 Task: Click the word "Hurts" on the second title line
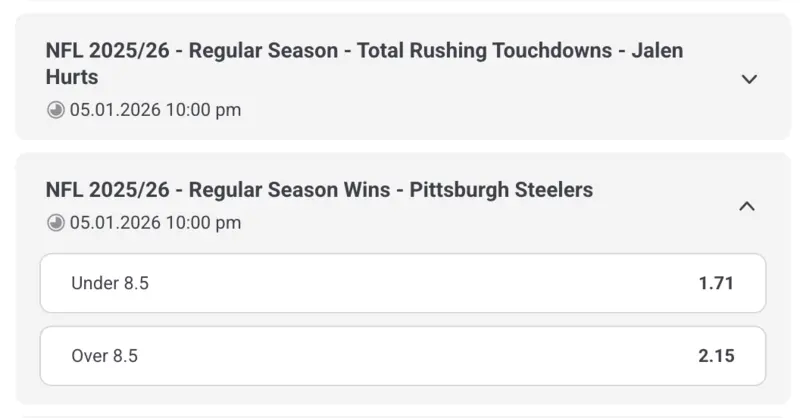tap(72, 77)
